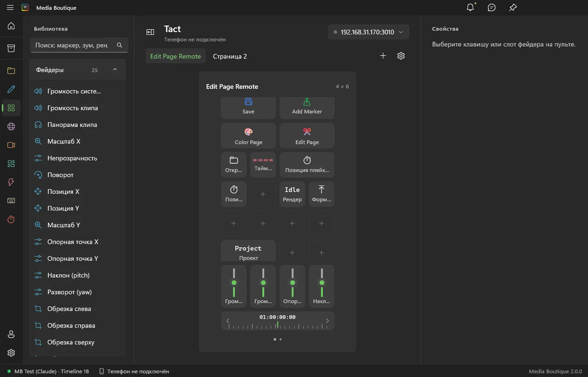Image resolution: width=588 pixels, height=377 pixels.
Task: Select the Накл... fader slot
Action: point(321,286)
